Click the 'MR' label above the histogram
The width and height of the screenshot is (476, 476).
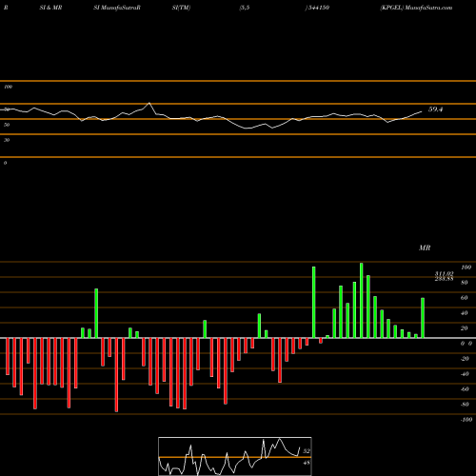425,248
